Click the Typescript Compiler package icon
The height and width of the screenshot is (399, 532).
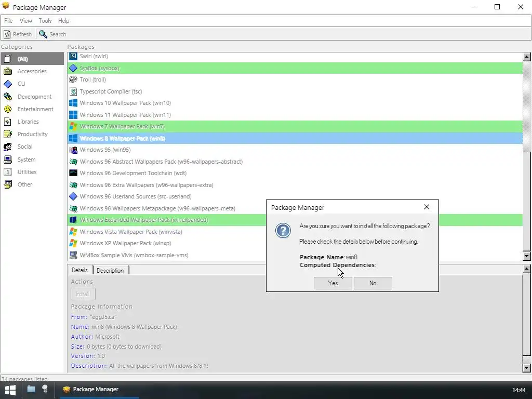coord(73,91)
